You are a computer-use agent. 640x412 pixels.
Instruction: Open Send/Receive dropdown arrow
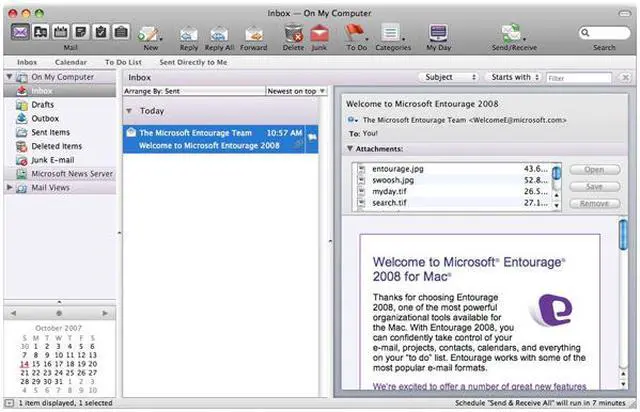point(524,39)
